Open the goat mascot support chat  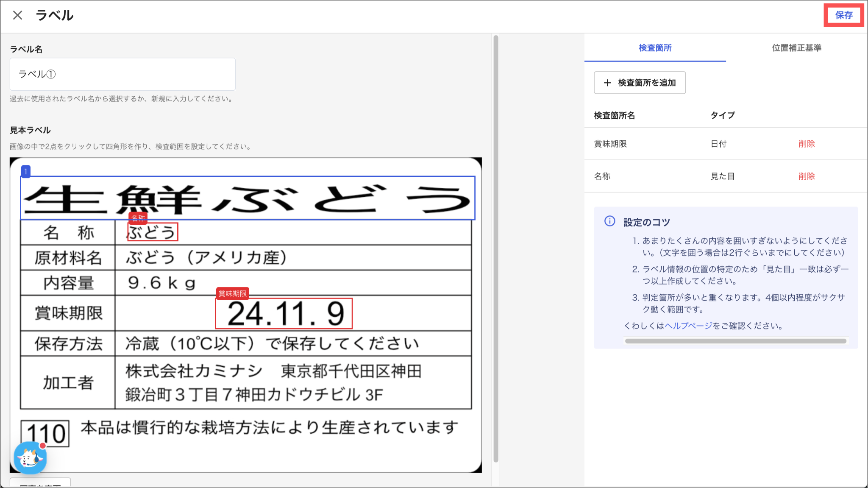point(30,458)
